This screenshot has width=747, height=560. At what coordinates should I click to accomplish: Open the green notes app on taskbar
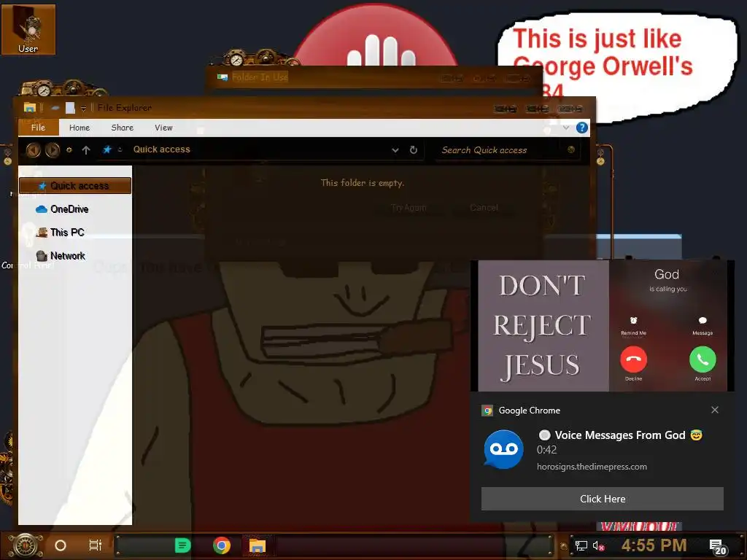point(182,545)
